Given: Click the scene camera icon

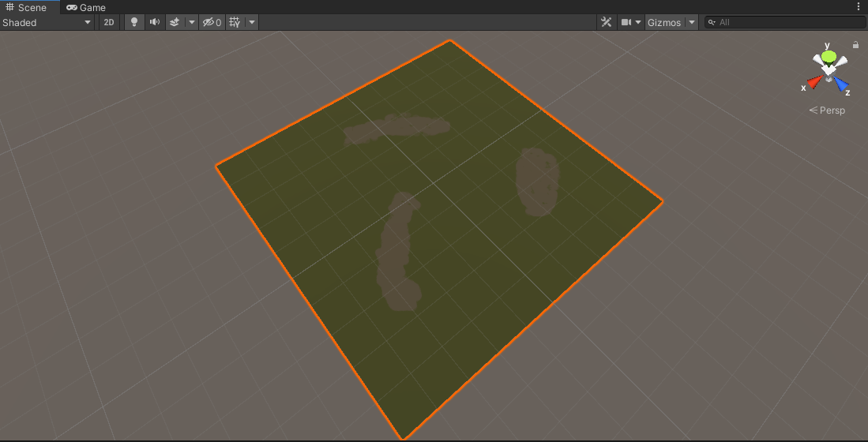Looking at the screenshot, I should click(x=626, y=22).
